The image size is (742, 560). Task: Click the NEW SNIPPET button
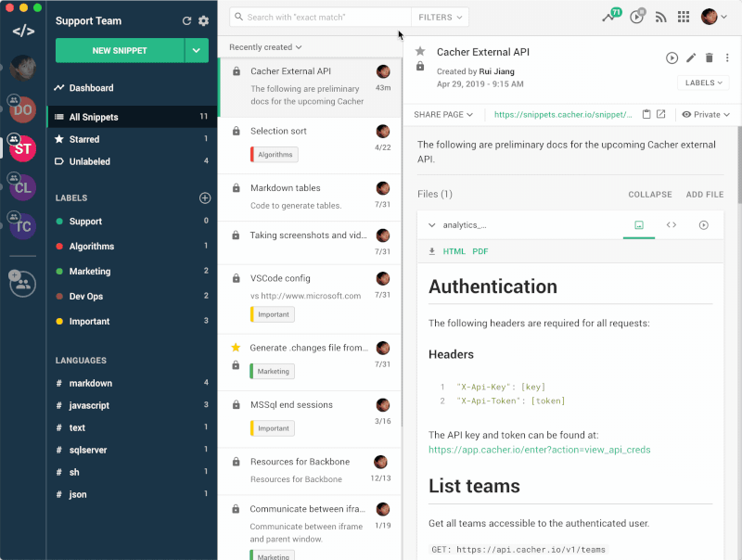pyautogui.click(x=120, y=50)
